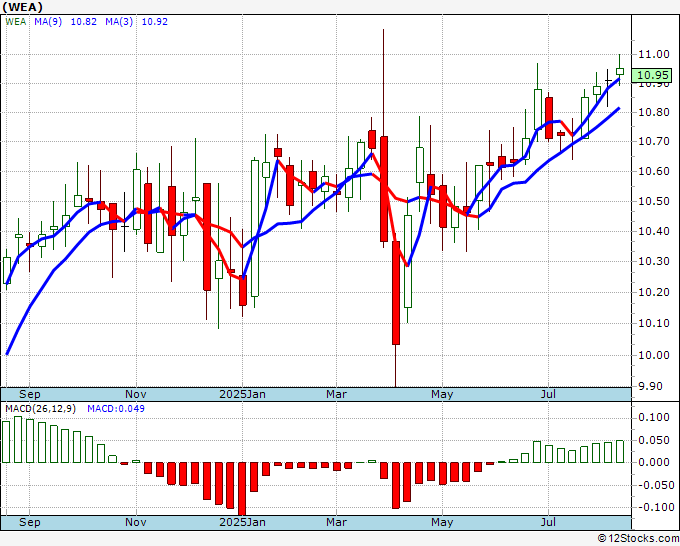Screen dimensions: 680x546
Task: Click Jul on the price chart time axis
Action: pos(548,394)
